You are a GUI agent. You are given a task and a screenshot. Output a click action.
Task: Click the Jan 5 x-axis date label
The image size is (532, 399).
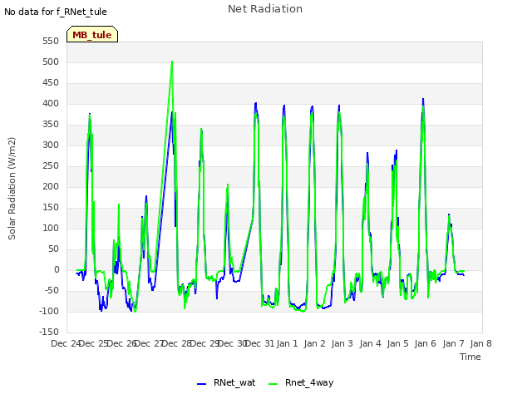tap(397, 343)
